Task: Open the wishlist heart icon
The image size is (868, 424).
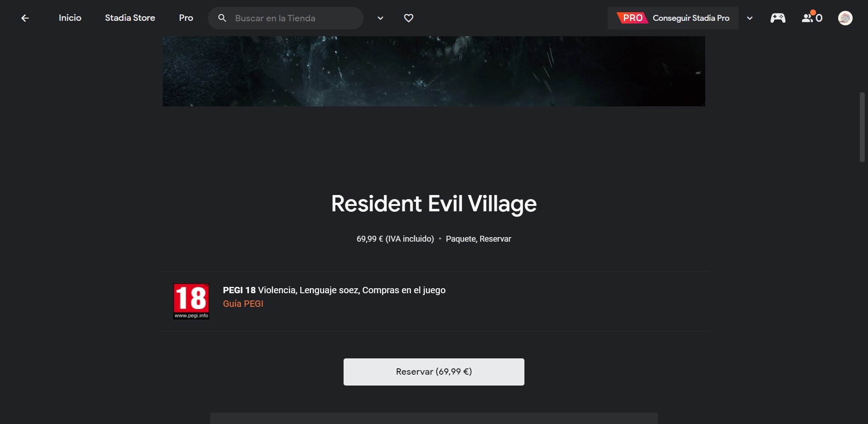Action: coord(409,18)
